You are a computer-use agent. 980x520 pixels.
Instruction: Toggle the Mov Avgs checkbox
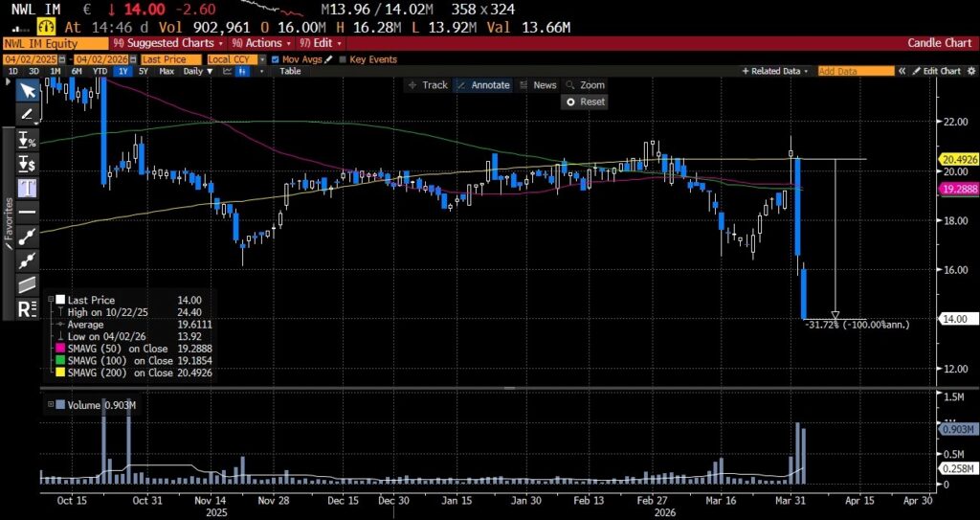(275, 59)
